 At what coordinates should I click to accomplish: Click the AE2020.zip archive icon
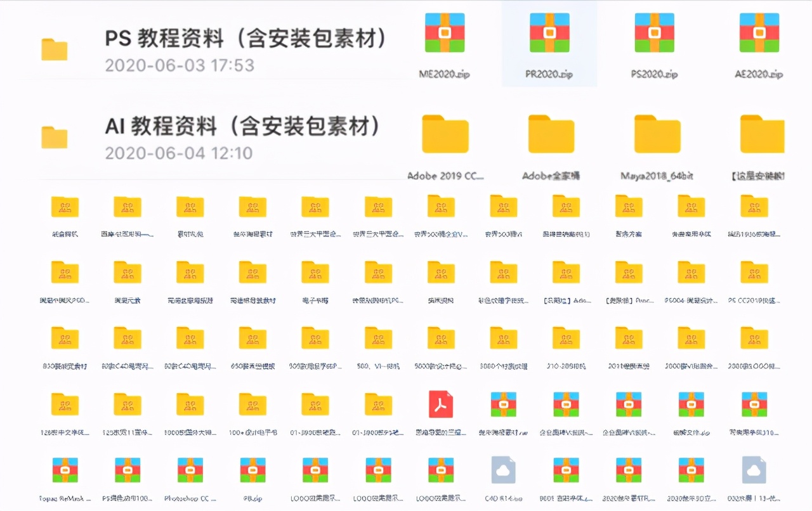tap(758, 32)
